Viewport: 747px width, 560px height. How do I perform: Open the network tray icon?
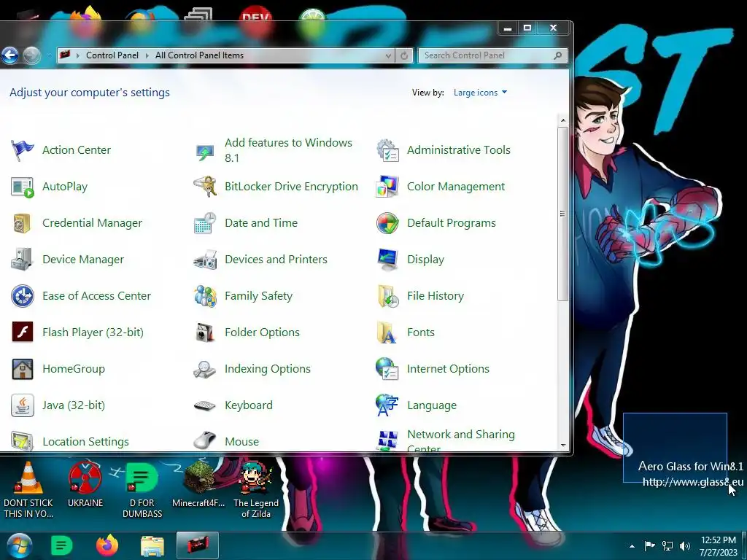pyautogui.click(x=667, y=546)
